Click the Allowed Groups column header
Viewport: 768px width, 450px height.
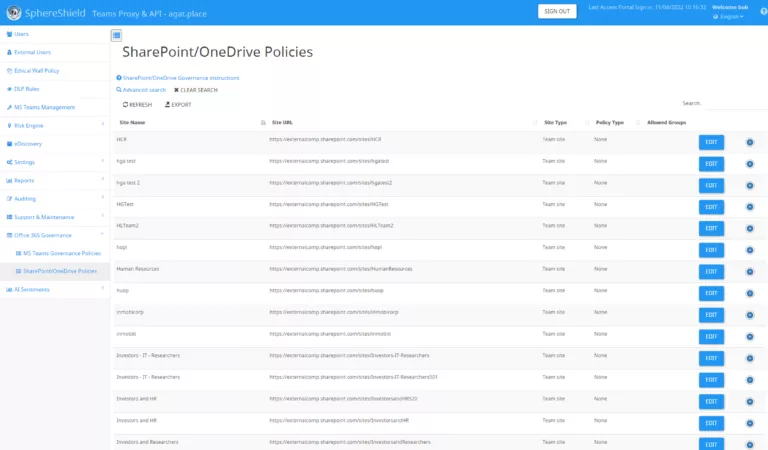[667, 122]
